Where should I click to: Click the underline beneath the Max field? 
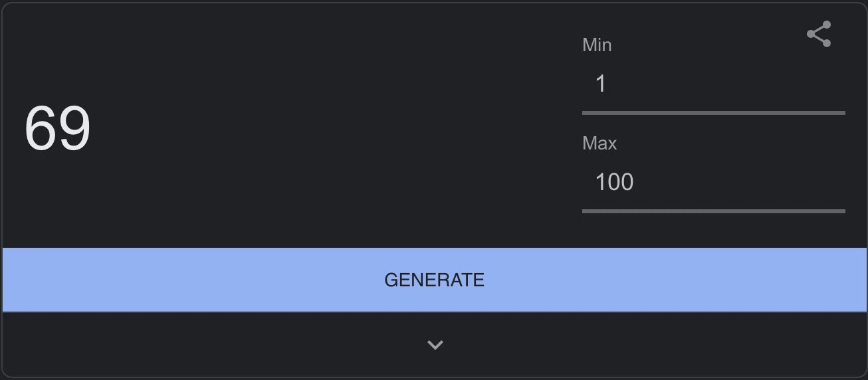(713, 211)
